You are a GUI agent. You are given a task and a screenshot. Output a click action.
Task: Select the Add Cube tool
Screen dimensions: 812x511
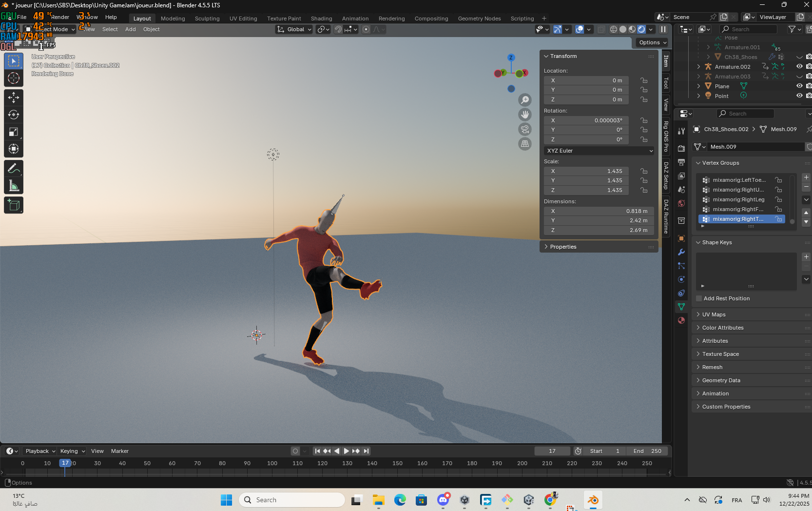[x=14, y=205]
